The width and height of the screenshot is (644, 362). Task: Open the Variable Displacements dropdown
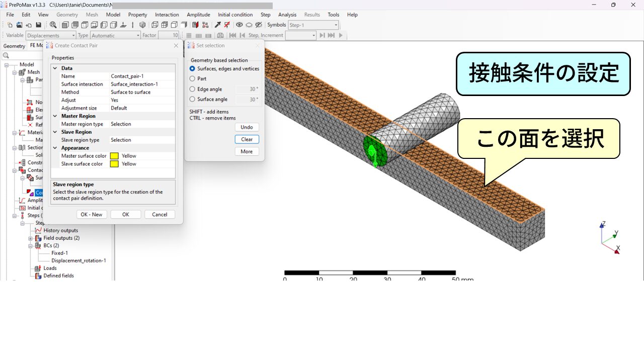73,36
